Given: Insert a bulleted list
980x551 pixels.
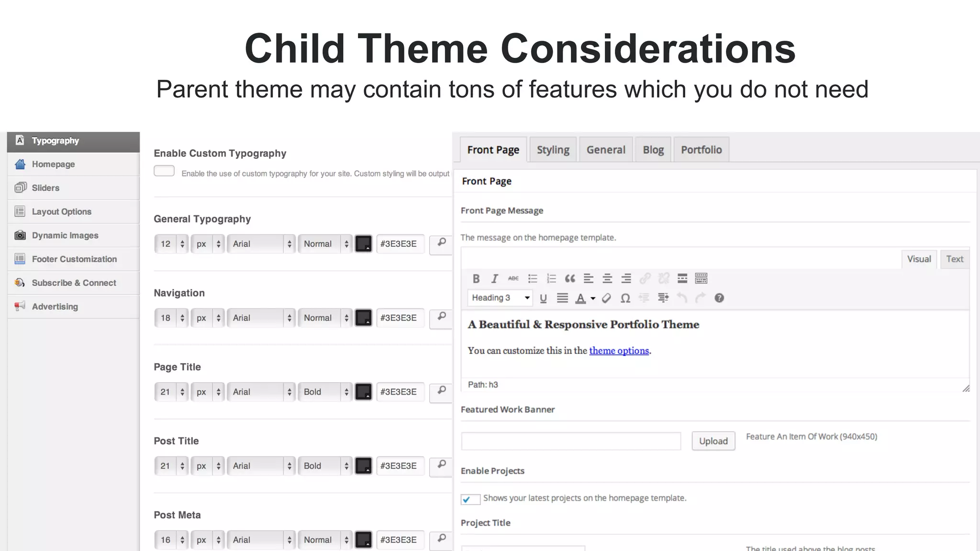Looking at the screenshot, I should point(532,278).
